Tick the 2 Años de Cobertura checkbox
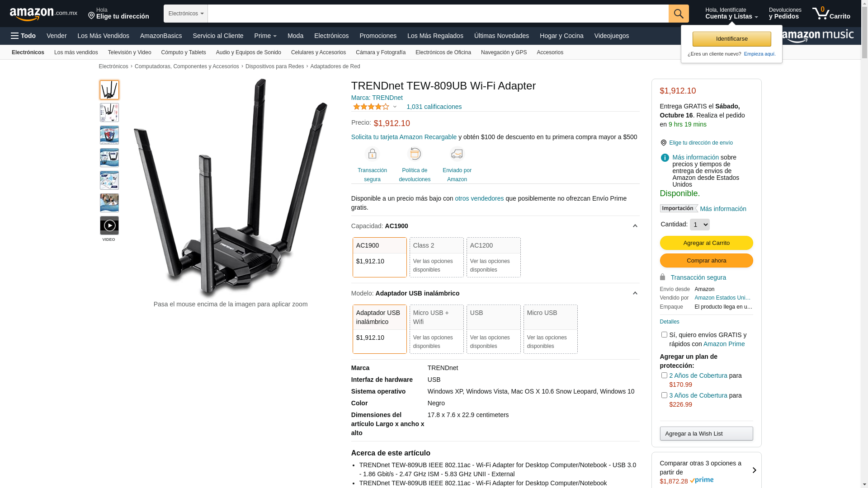 pos(664,375)
